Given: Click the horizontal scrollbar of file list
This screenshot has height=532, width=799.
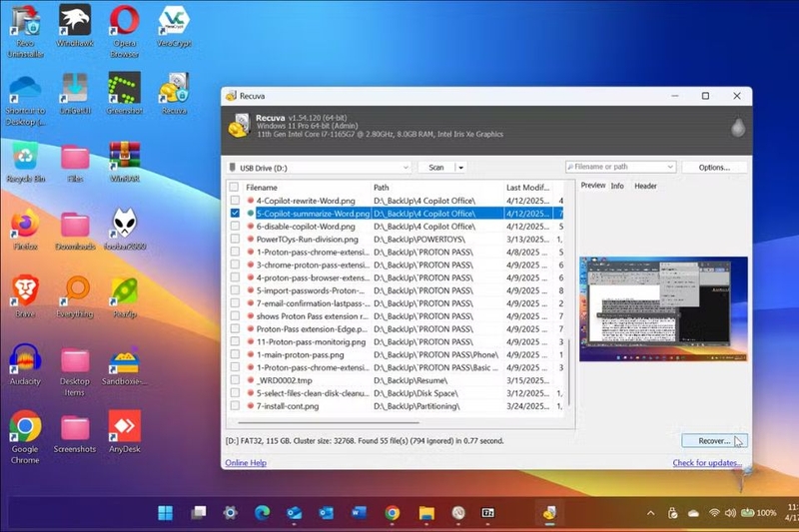Looking at the screenshot, I should click(329, 422).
